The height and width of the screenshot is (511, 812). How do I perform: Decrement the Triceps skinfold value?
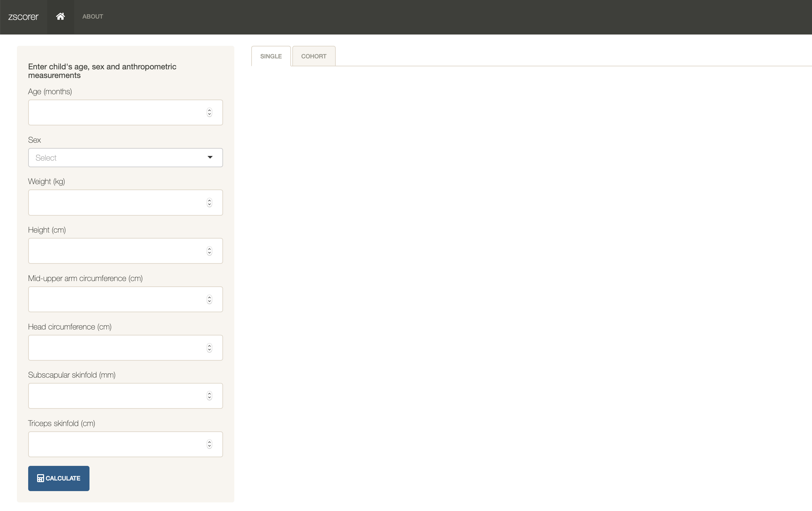point(209,446)
